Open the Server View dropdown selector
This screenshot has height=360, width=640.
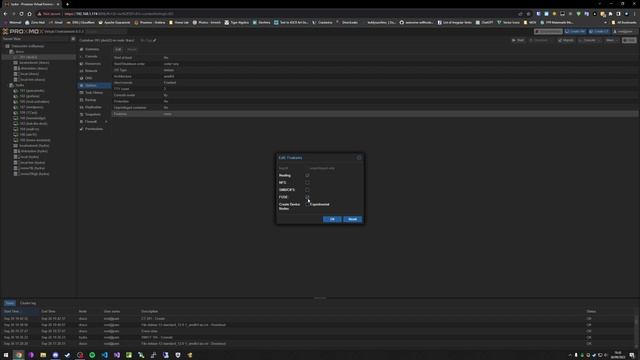36,39
